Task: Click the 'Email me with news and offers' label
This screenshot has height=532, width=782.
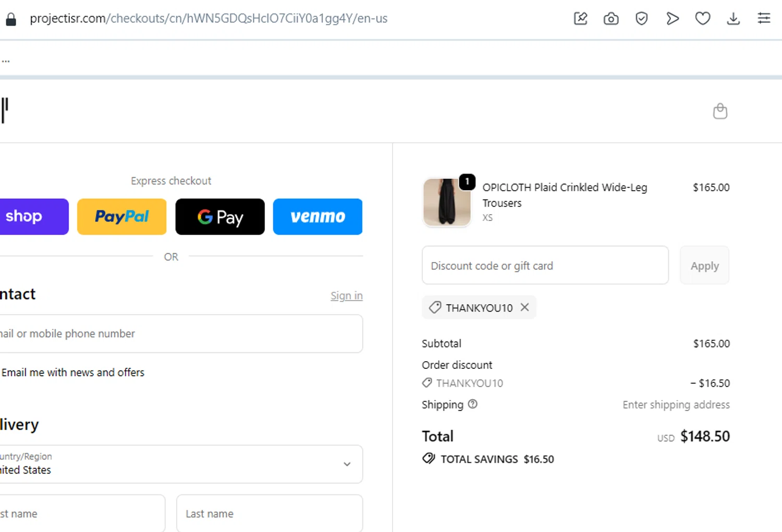Action: click(x=73, y=373)
